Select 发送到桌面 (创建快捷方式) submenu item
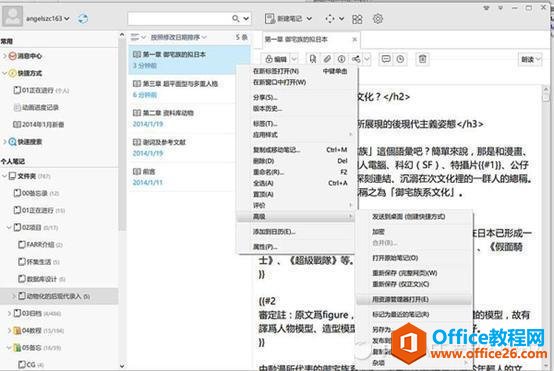Viewport: 554px width, 371px height. [415, 217]
